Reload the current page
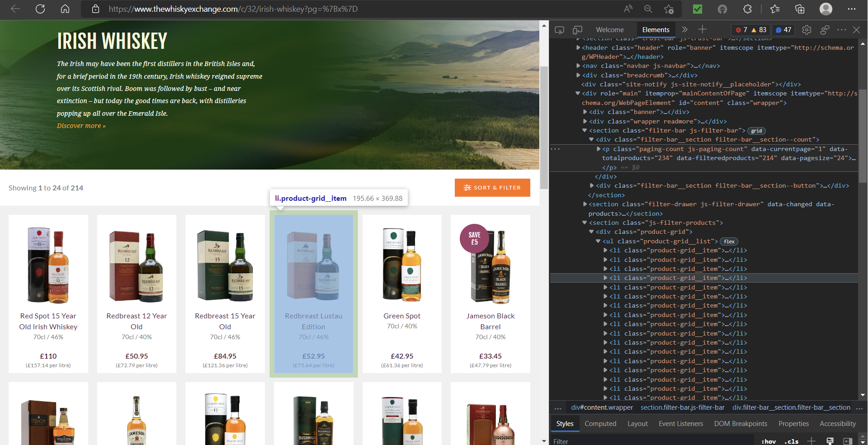 [40, 9]
